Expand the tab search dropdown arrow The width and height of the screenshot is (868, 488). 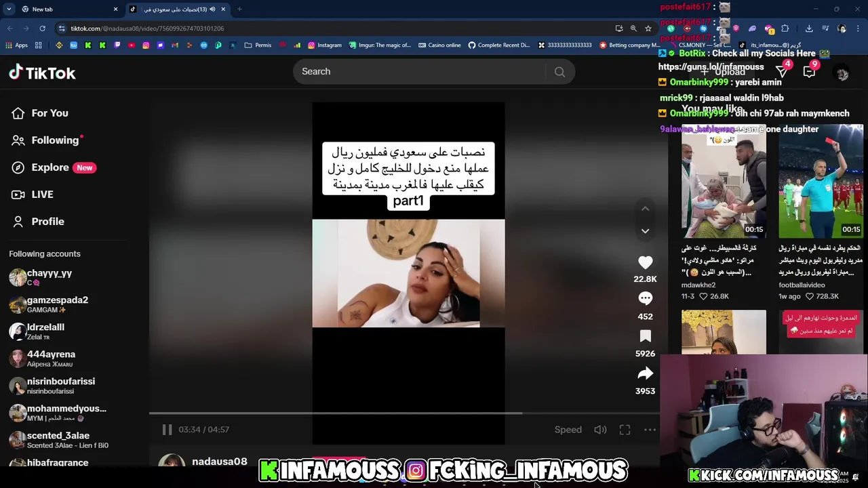(x=9, y=9)
